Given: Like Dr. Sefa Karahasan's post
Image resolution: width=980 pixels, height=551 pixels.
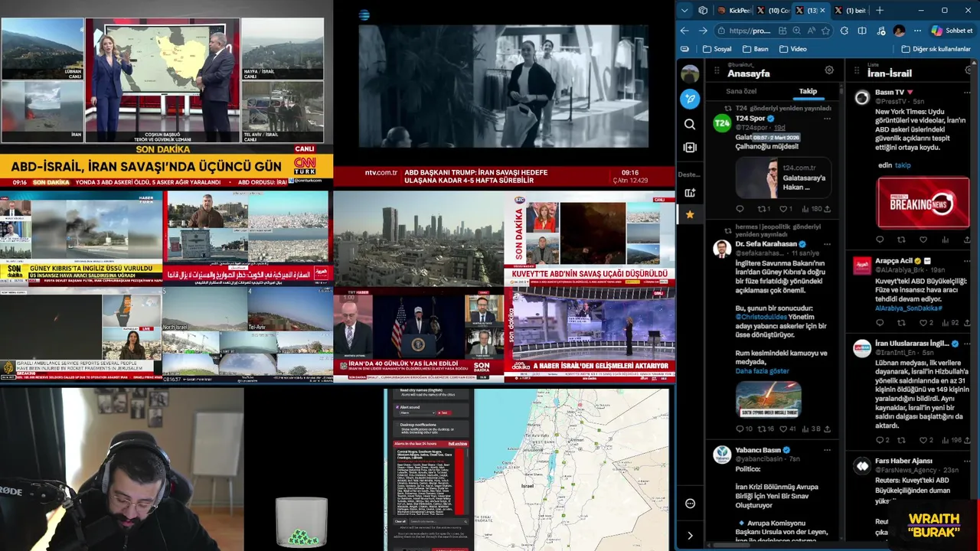Looking at the screenshot, I should [784, 429].
